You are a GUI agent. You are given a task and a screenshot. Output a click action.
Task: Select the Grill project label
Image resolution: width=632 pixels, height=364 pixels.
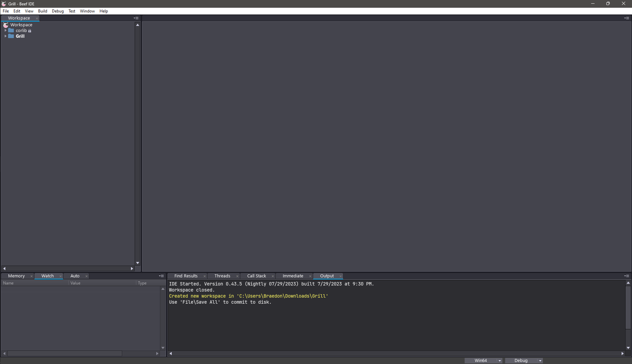[x=20, y=36]
